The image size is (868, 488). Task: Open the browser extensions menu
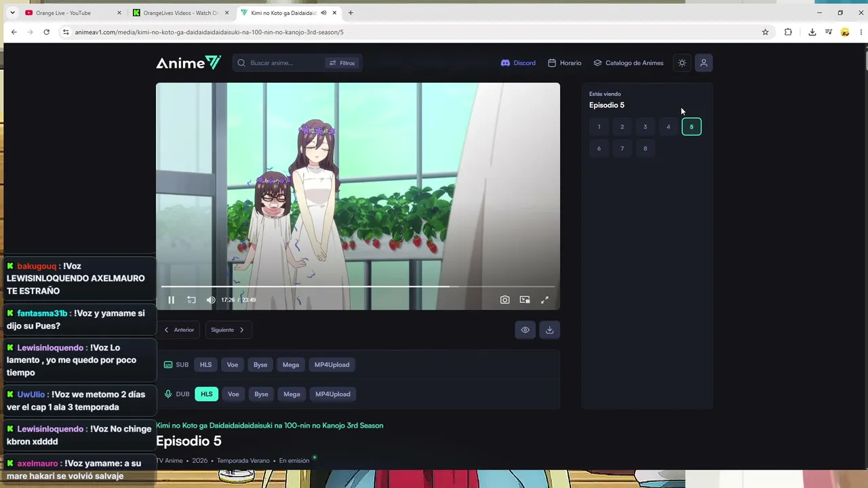point(788,32)
